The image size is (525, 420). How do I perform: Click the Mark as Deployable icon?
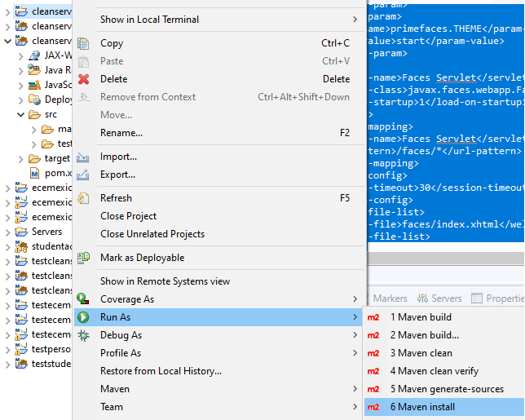83,258
